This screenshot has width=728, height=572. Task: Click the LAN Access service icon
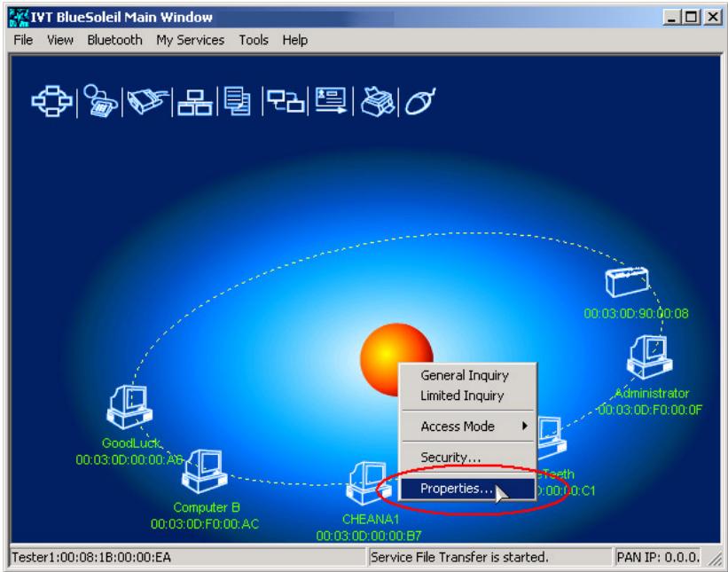click(194, 102)
